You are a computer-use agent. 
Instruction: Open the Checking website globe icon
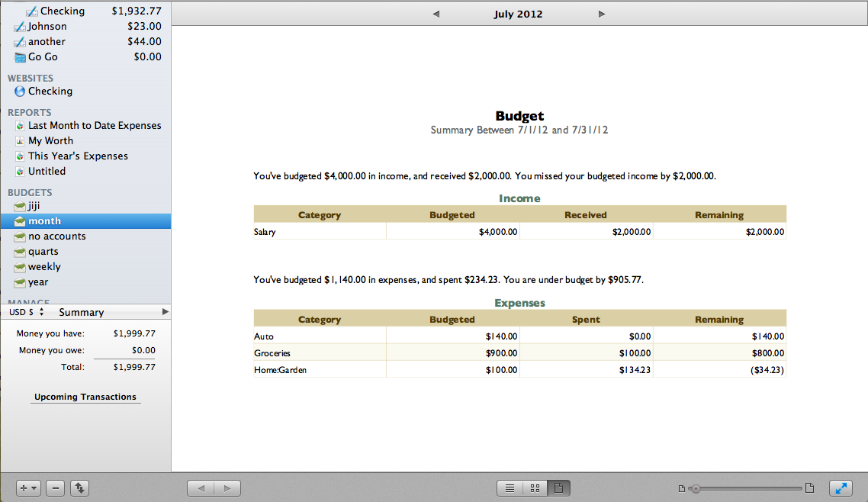click(20, 92)
